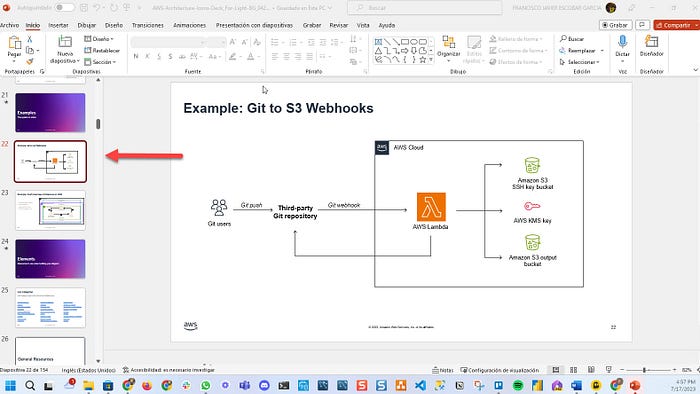The image size is (700, 394).
Task: Click the zoom slider handle
Action: 644,370
